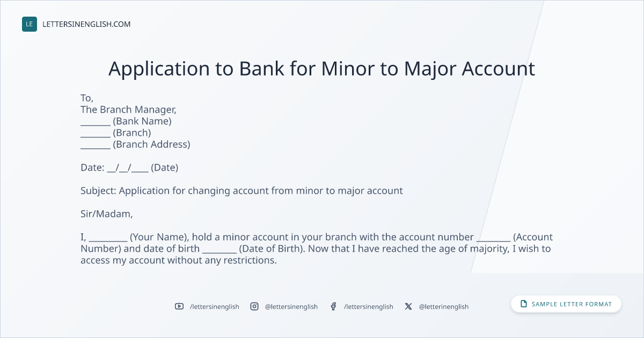Click the Application to Bank title heading

(x=322, y=69)
